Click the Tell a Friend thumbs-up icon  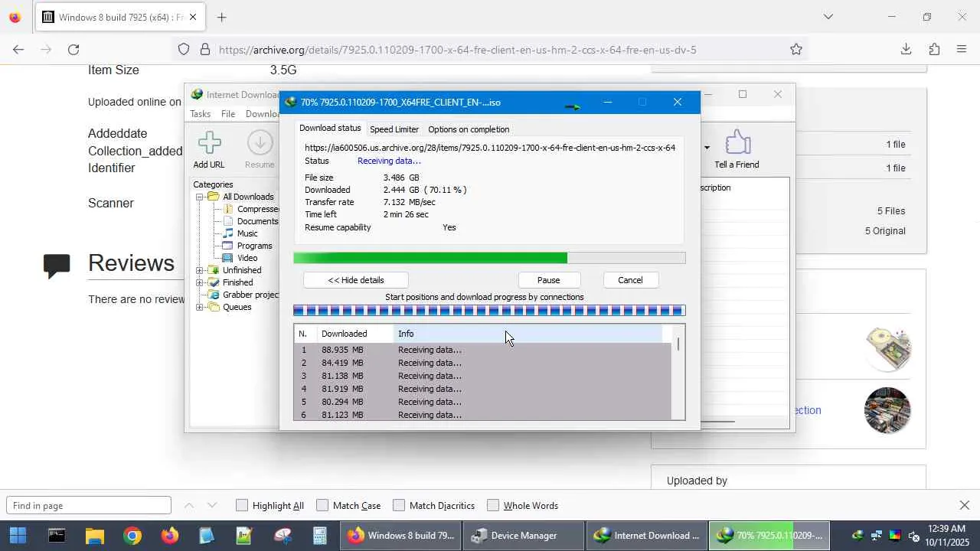click(x=737, y=142)
